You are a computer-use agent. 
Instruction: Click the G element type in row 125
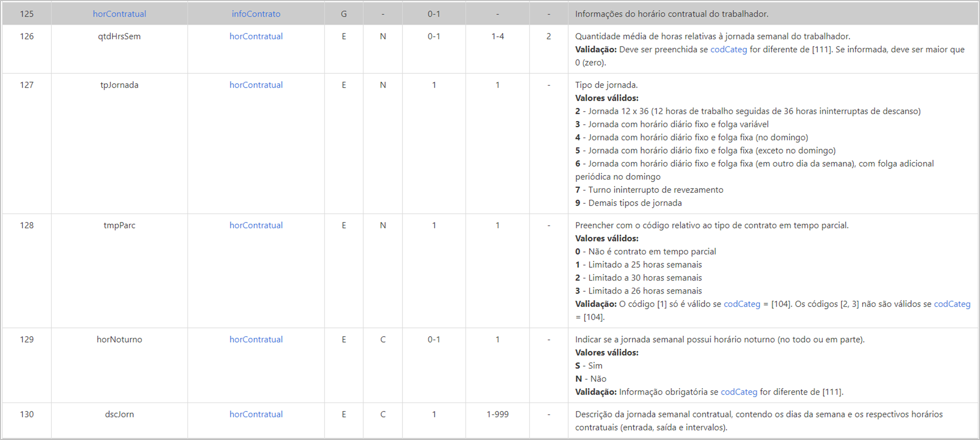point(344,14)
